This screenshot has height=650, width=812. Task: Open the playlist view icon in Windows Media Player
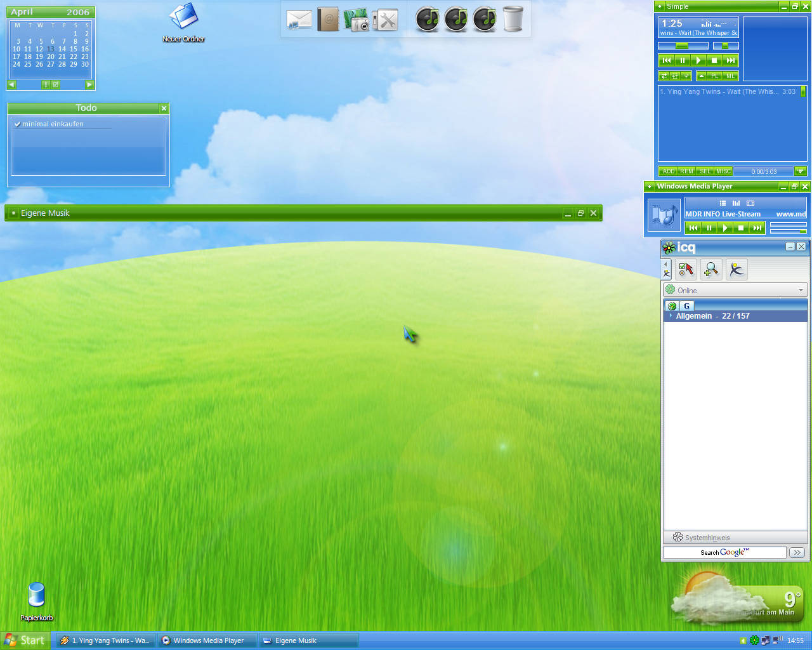(723, 203)
